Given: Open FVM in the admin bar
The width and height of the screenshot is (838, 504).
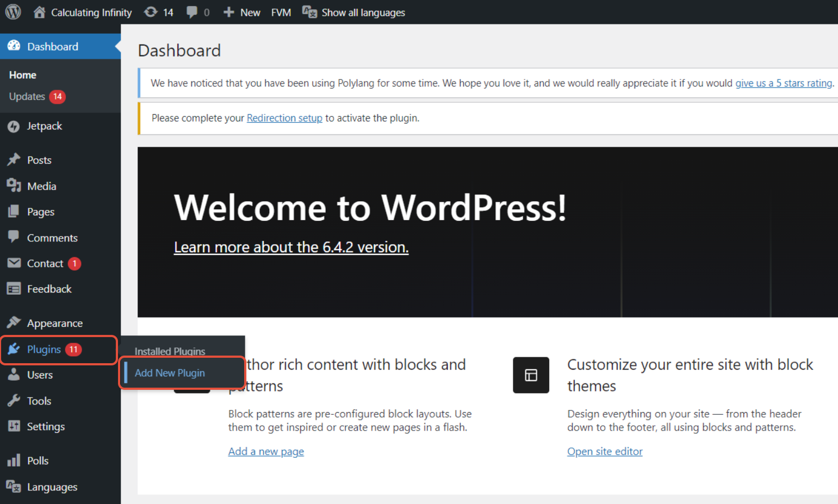Looking at the screenshot, I should (x=281, y=13).
